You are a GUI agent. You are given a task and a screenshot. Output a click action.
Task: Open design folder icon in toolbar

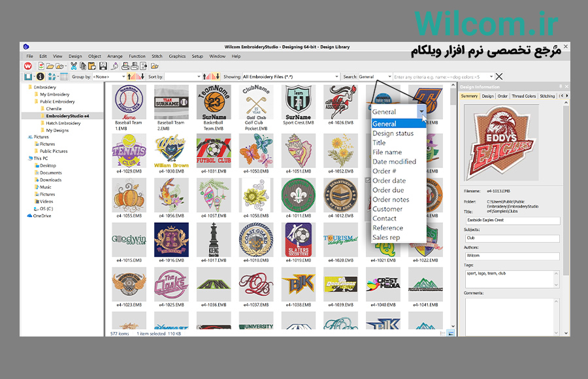50,66
